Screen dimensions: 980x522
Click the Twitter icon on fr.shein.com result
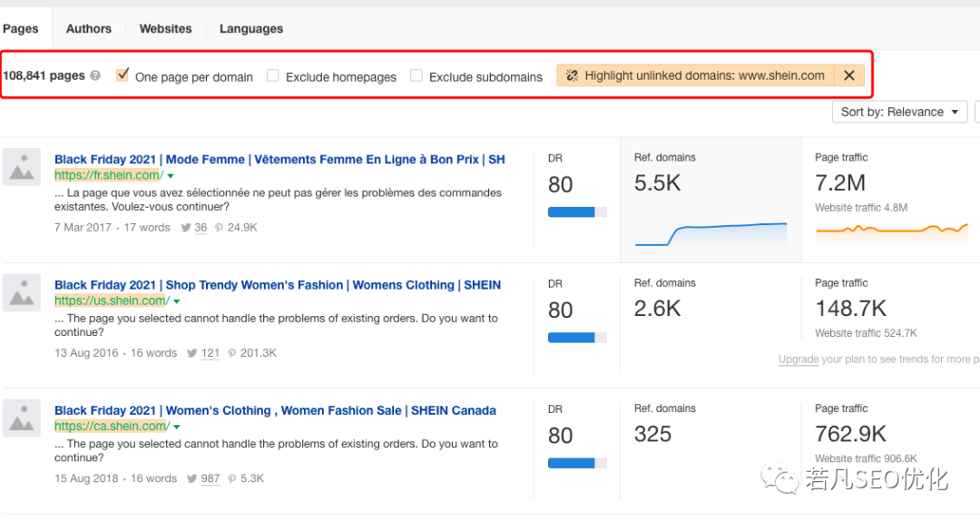coord(185,228)
